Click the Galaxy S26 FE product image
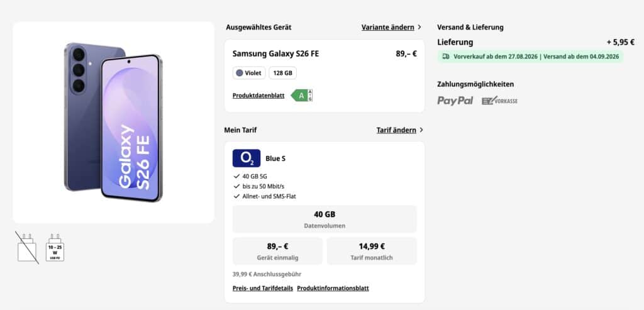 tap(113, 123)
